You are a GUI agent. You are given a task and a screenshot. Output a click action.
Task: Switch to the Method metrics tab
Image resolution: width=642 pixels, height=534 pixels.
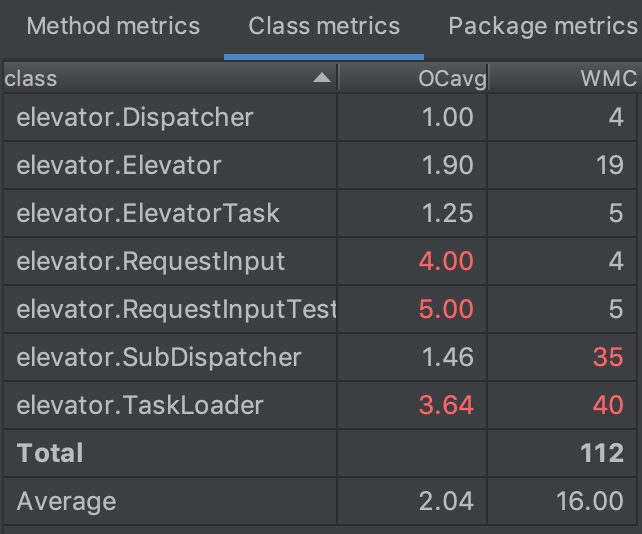tap(113, 27)
